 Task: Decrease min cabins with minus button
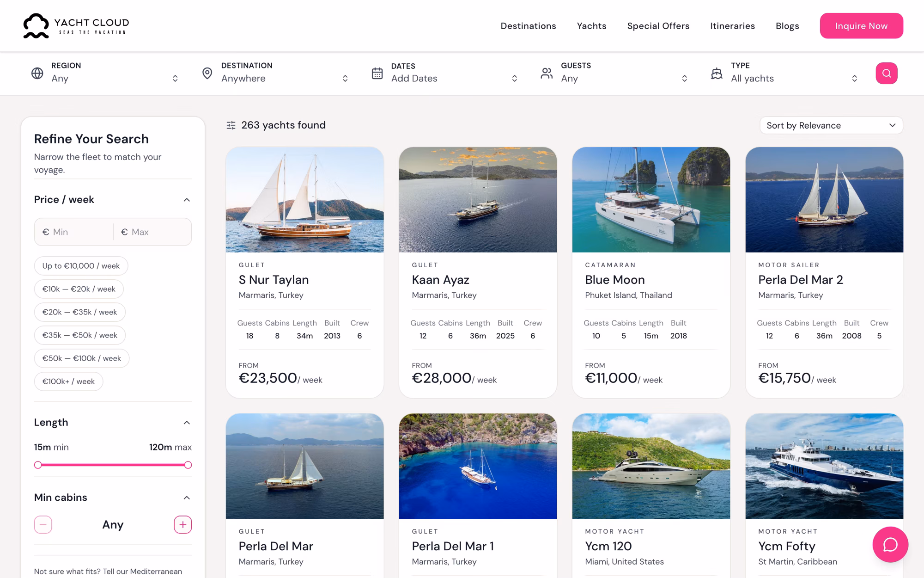tap(43, 524)
